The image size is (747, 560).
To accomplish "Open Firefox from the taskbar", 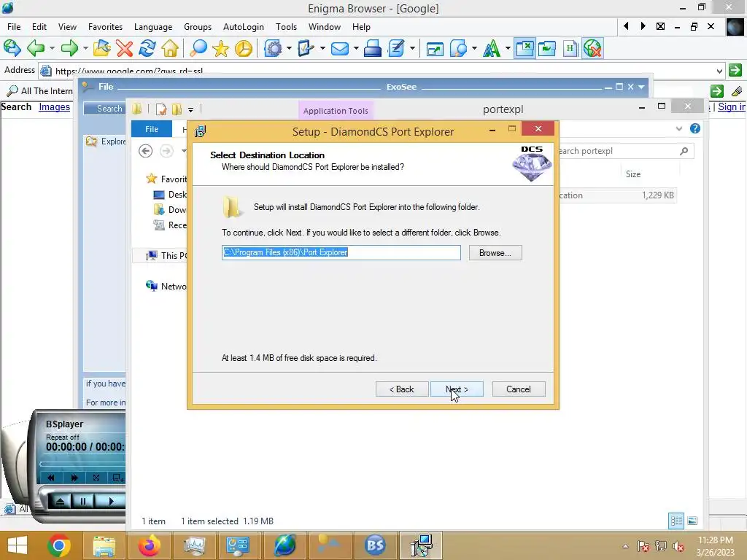I will pos(149,545).
